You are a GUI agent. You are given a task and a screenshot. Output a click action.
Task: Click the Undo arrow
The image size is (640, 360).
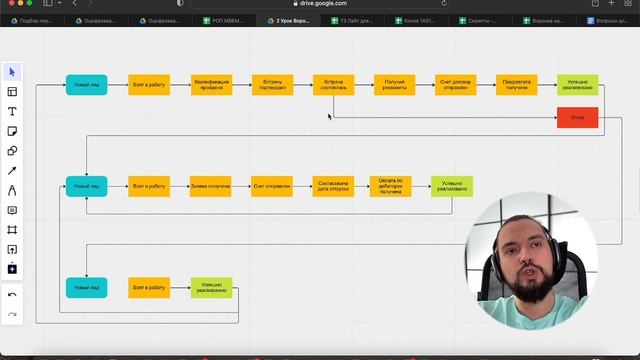(x=12, y=295)
